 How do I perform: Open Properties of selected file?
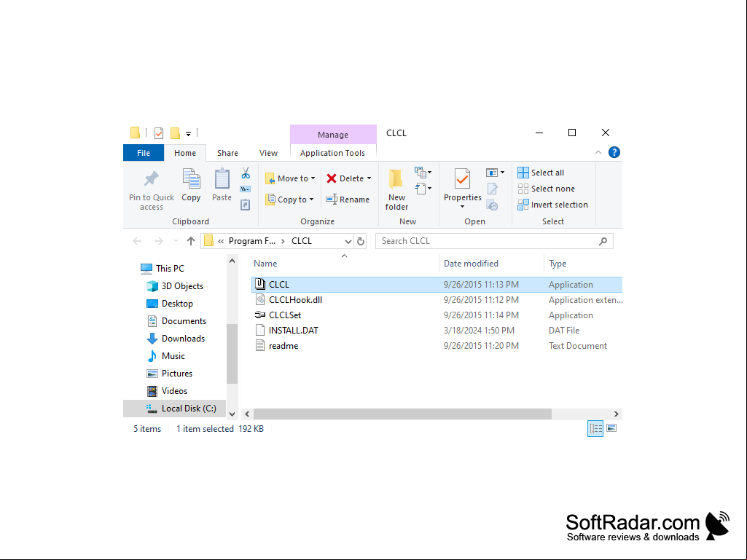[x=462, y=185]
